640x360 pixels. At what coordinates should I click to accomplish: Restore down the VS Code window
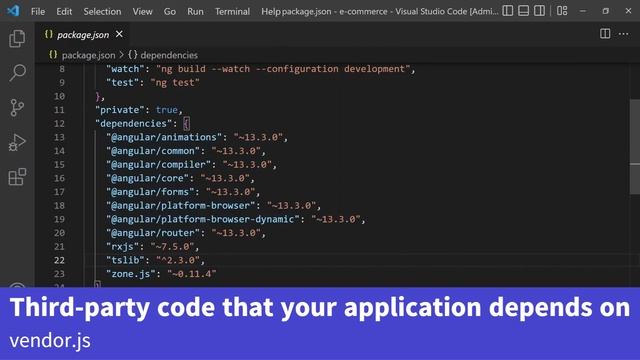pos(606,11)
